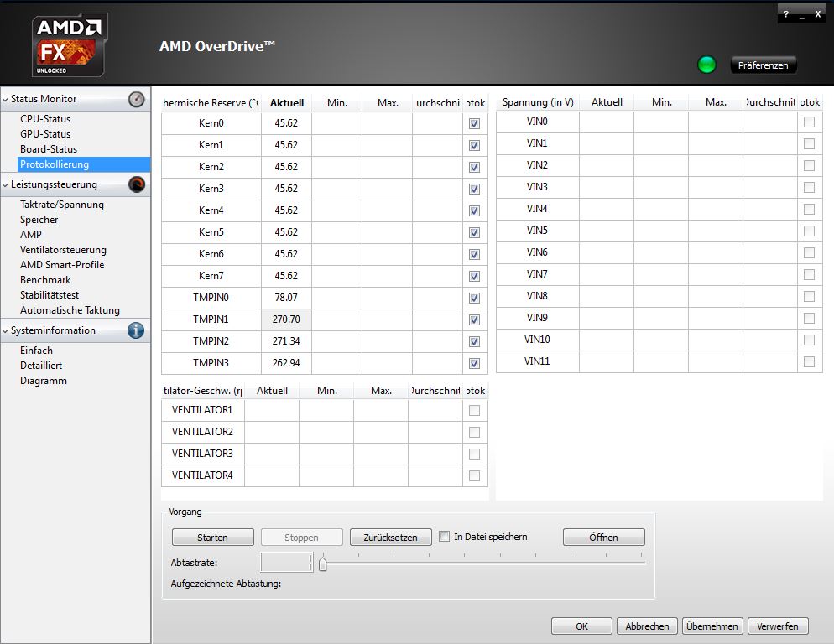Viewport: 834px width, 644px height.
Task: Click TMPIN3 value 262.94
Action: [x=286, y=363]
